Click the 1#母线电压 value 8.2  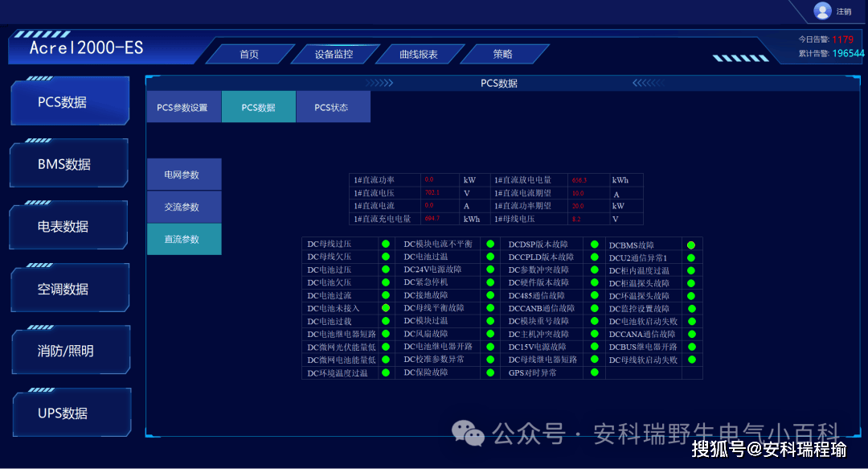coord(576,219)
